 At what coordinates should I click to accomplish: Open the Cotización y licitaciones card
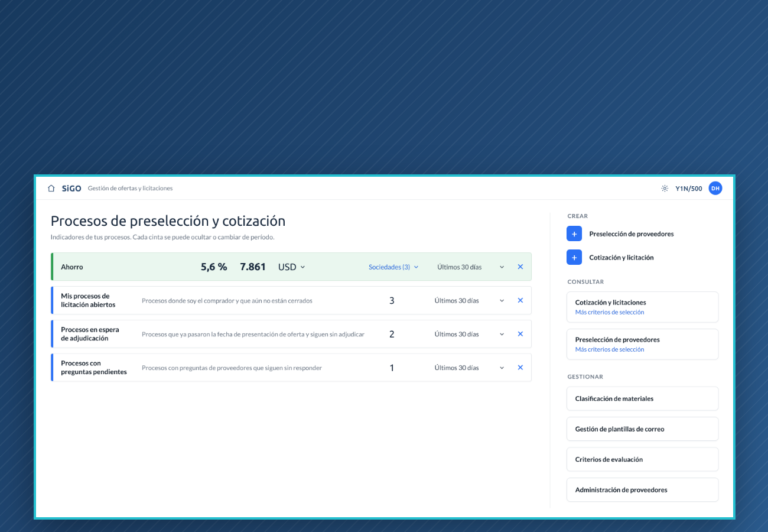point(642,307)
